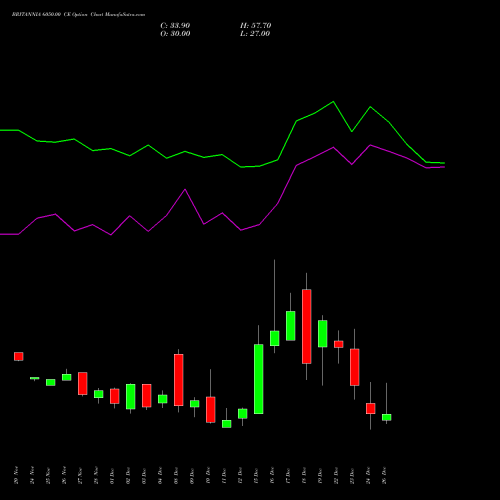Click the green indicator line peak

pyautogui.click(x=333, y=102)
